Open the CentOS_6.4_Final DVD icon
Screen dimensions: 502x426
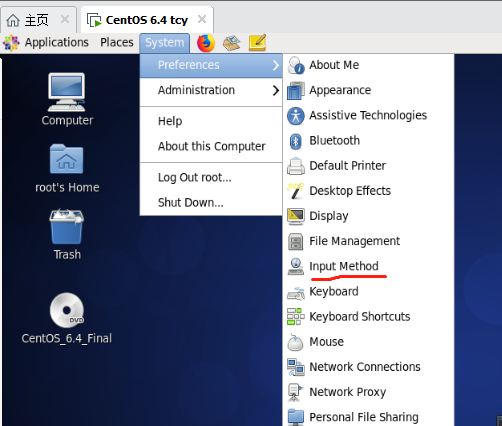[67, 310]
